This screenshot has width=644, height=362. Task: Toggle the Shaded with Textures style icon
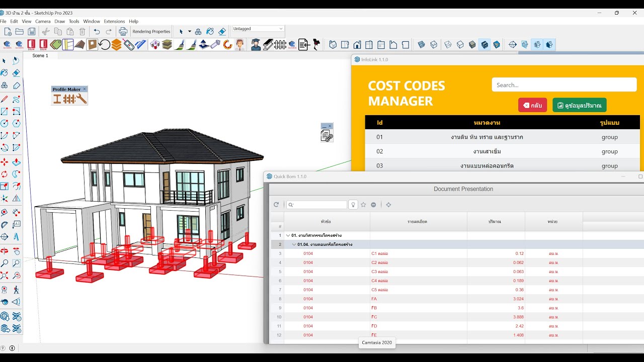485,45
